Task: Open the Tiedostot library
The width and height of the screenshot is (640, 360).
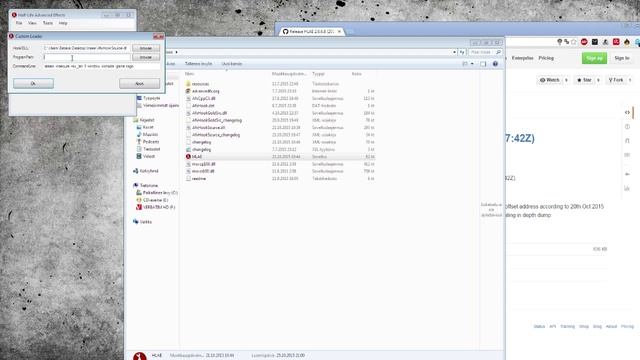Action: (151, 149)
